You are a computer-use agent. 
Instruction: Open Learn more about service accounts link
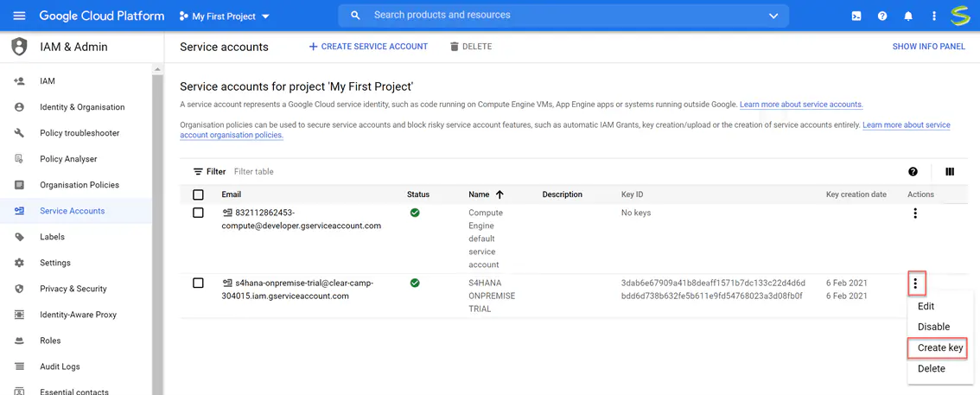point(801,105)
